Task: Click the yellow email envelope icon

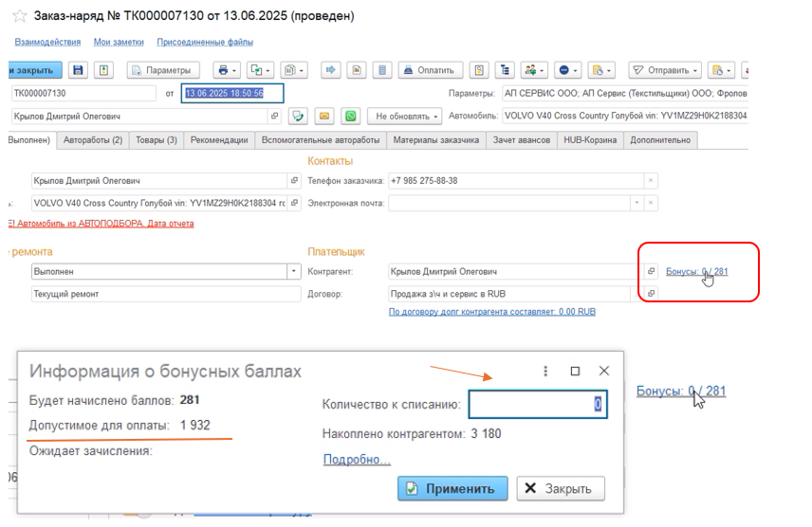Action: pyautogui.click(x=324, y=117)
